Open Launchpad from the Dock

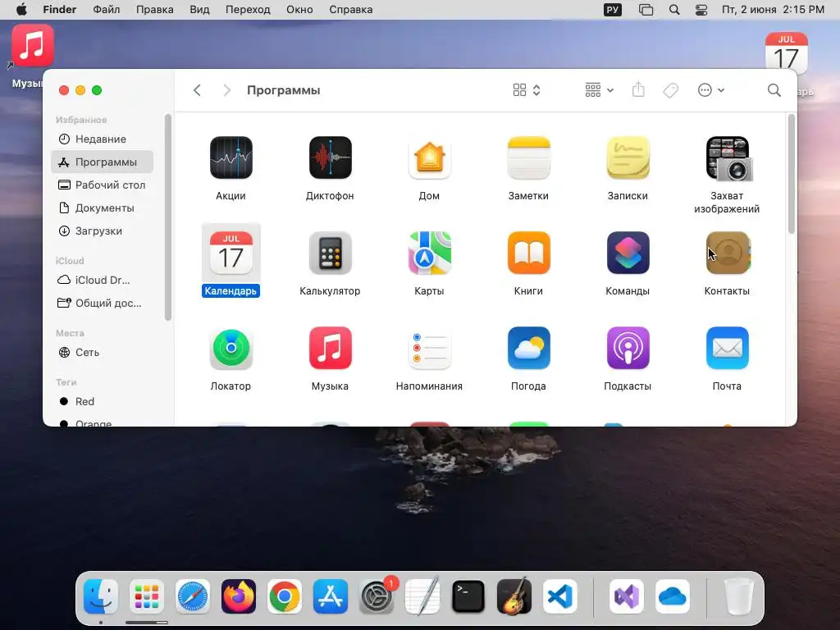[146, 596]
